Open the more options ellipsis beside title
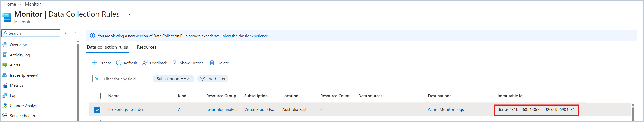This screenshot has height=122, width=644. [x=129, y=14]
